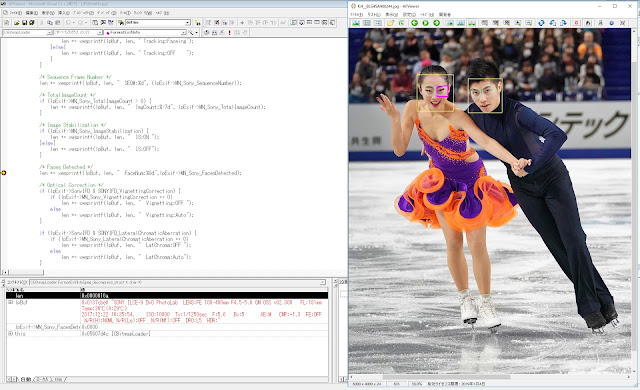The image size is (640, 390).
Task: Click the yellow open folder icon in XPViewer
Action: 391,23
